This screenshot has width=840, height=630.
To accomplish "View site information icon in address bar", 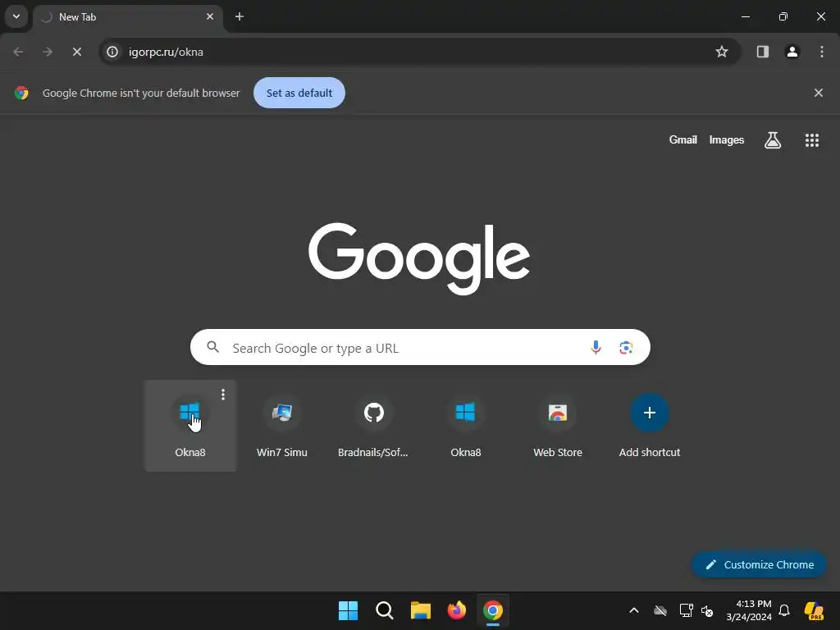I will [112, 52].
